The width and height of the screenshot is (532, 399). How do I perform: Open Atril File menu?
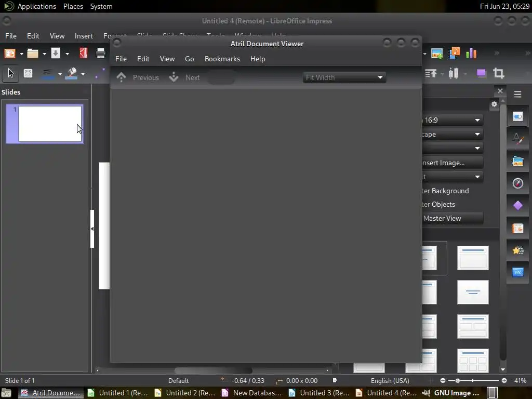121,59
